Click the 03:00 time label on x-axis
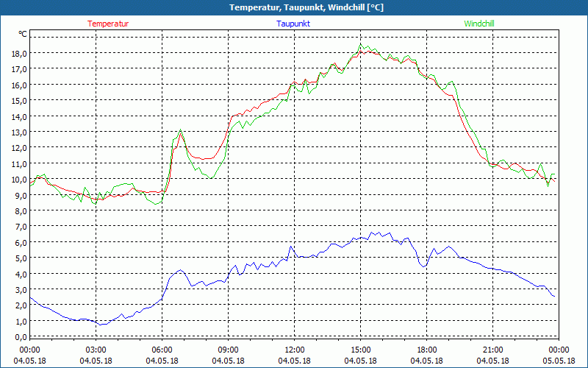Image resolution: width=588 pixels, height=368 pixels. [96, 350]
